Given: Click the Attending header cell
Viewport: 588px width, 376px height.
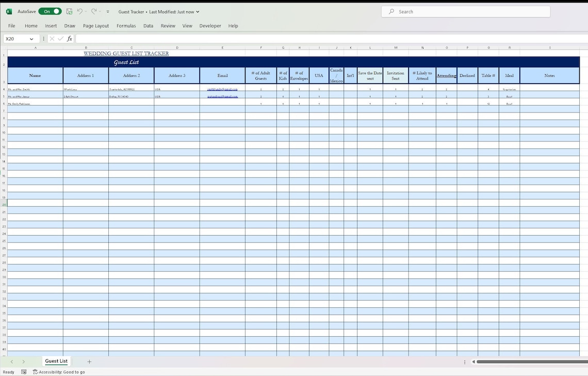Looking at the screenshot, I should click(446, 75).
